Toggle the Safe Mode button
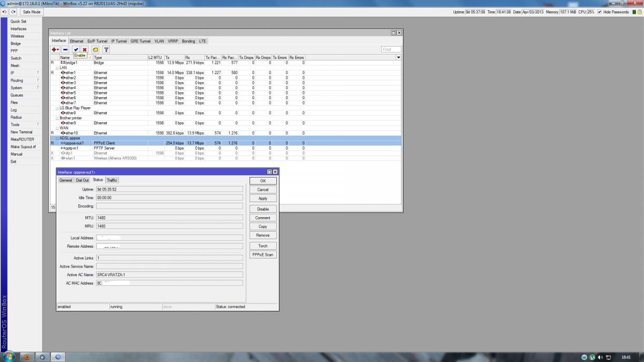 (32, 12)
